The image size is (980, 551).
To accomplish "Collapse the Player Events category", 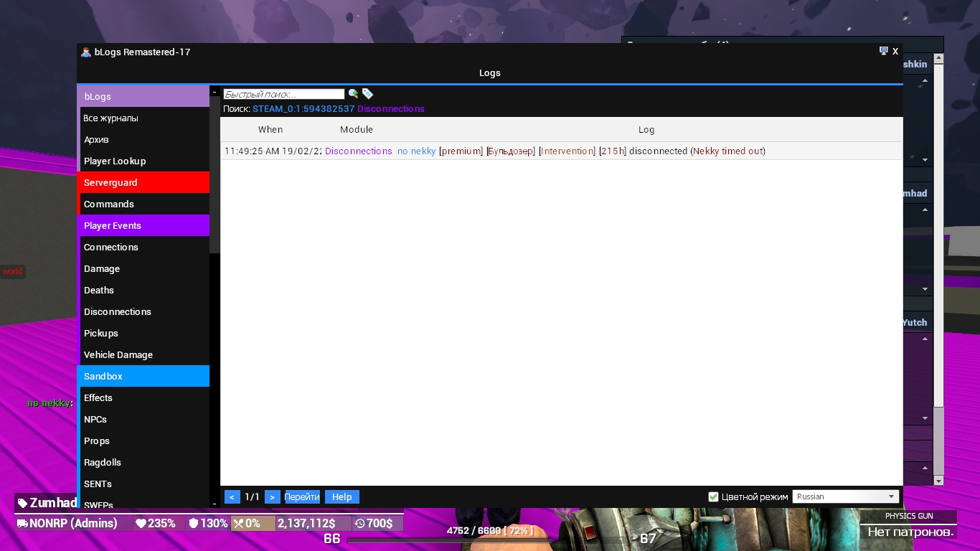I will click(x=143, y=225).
